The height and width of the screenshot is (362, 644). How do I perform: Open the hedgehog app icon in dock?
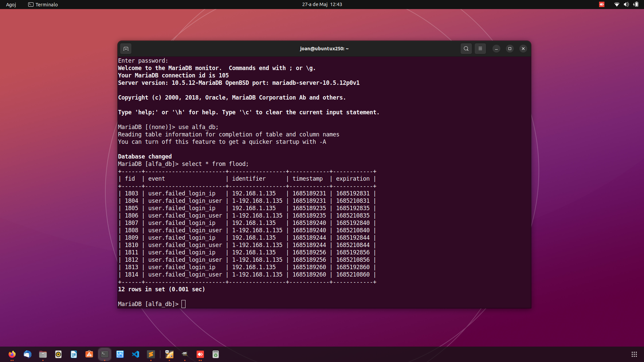(x=169, y=354)
